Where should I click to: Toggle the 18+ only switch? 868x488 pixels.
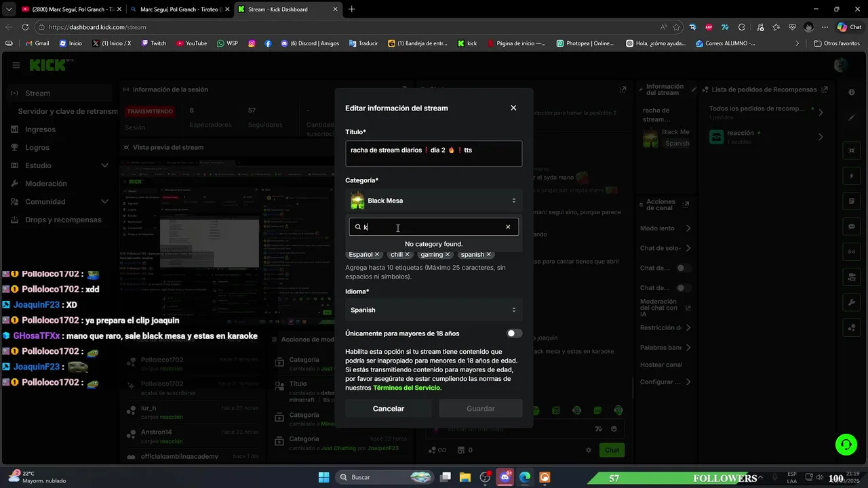(x=515, y=333)
